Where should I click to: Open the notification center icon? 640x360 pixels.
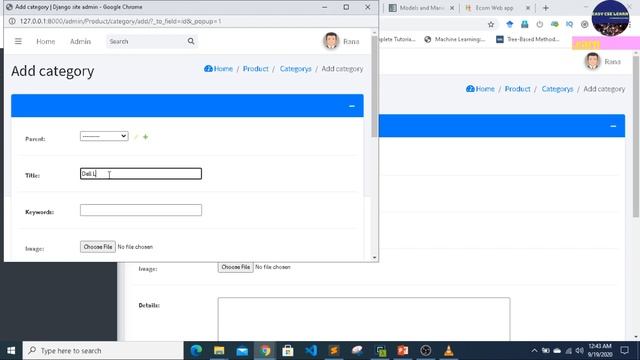(624, 350)
